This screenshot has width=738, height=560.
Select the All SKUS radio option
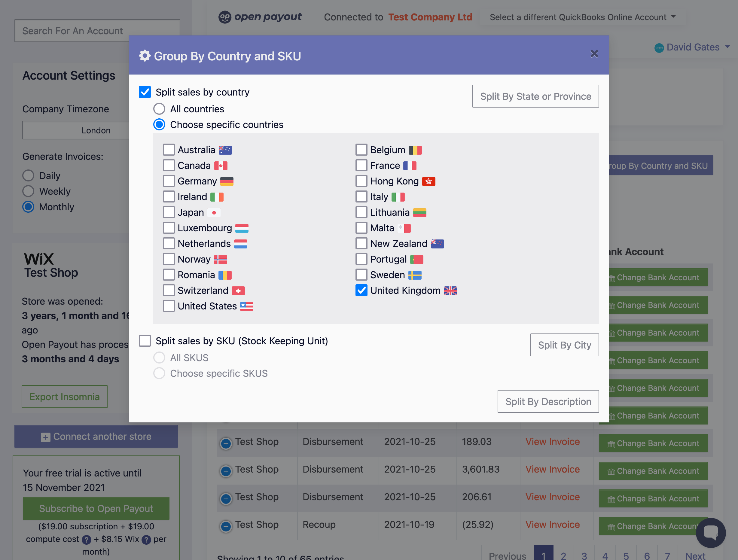pos(159,358)
